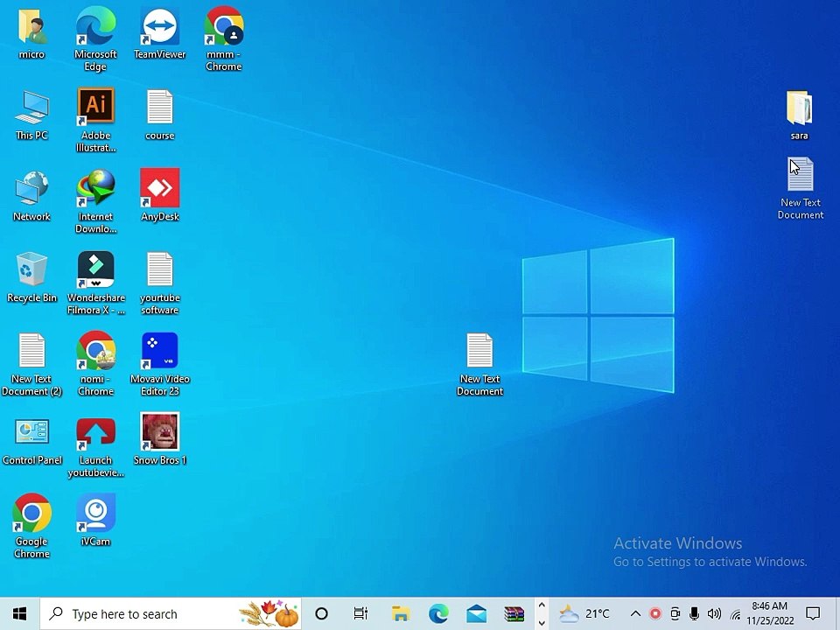Select the Adobe Illustrator shortcut
The image size is (840, 630).
(95, 121)
